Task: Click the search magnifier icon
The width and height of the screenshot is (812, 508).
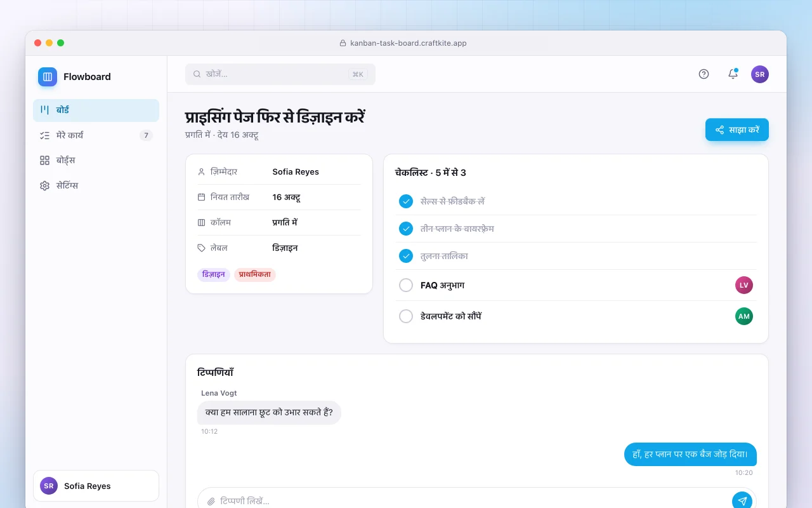Action: (197, 74)
